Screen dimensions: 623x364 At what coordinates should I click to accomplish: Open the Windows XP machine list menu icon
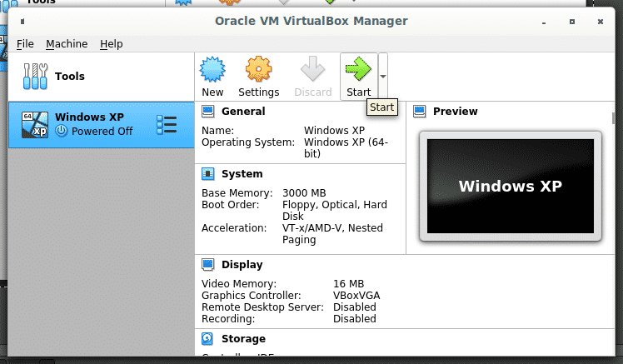click(x=167, y=125)
